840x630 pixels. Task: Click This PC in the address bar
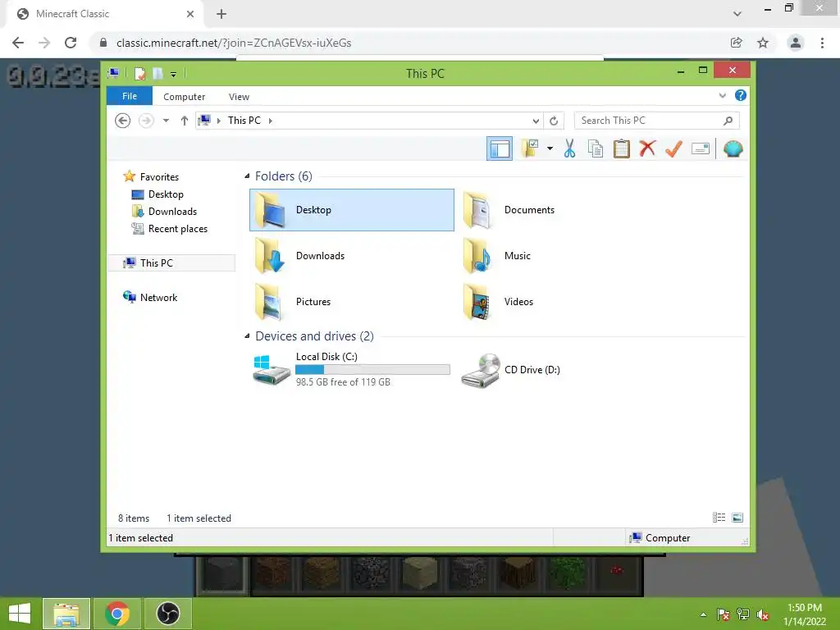(x=244, y=121)
